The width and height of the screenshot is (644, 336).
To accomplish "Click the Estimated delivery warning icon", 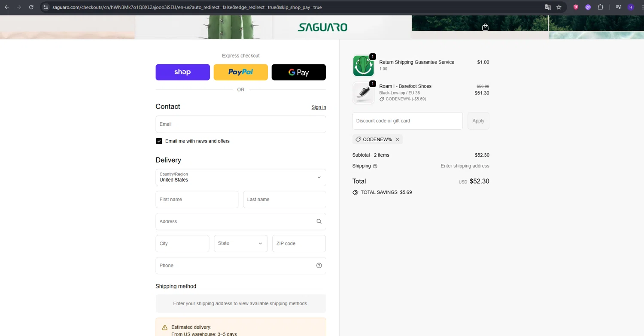I will click(x=164, y=327).
